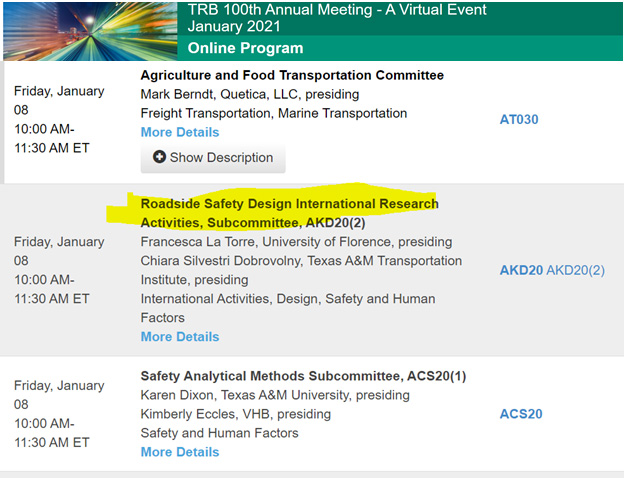Open the AT030 session code link
The width and height of the screenshot is (624, 478).
521,120
